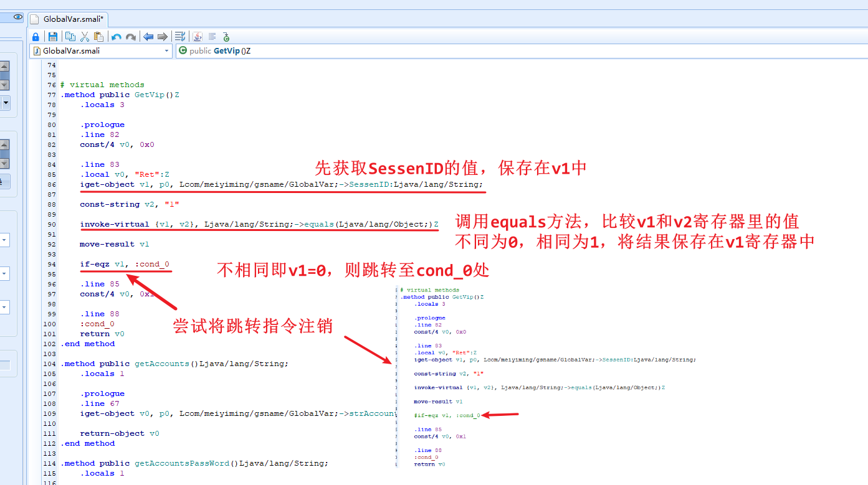Navigate back with the left arrow icon
Viewport: 868px width, 485px height.
pos(148,37)
